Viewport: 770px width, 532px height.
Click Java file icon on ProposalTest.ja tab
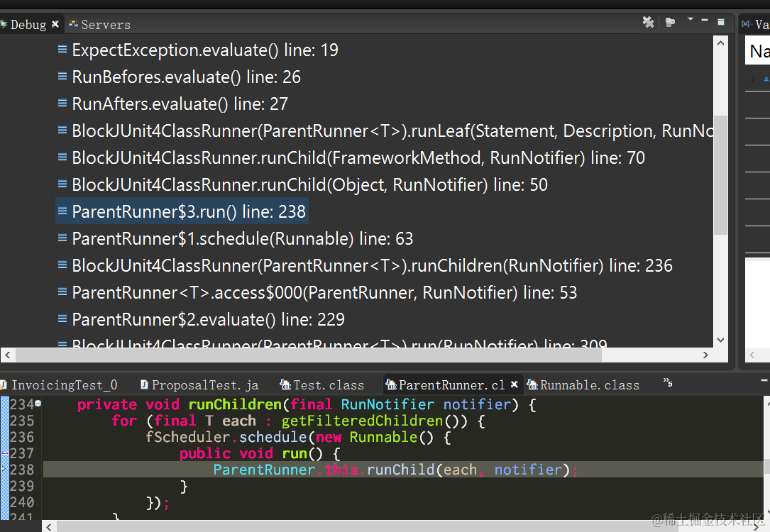tap(144, 384)
